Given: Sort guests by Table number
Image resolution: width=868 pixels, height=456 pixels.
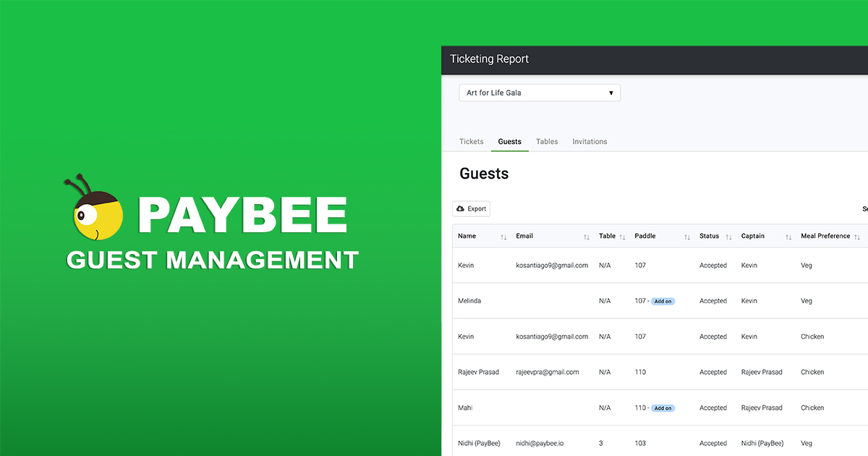Looking at the screenshot, I should tap(622, 236).
